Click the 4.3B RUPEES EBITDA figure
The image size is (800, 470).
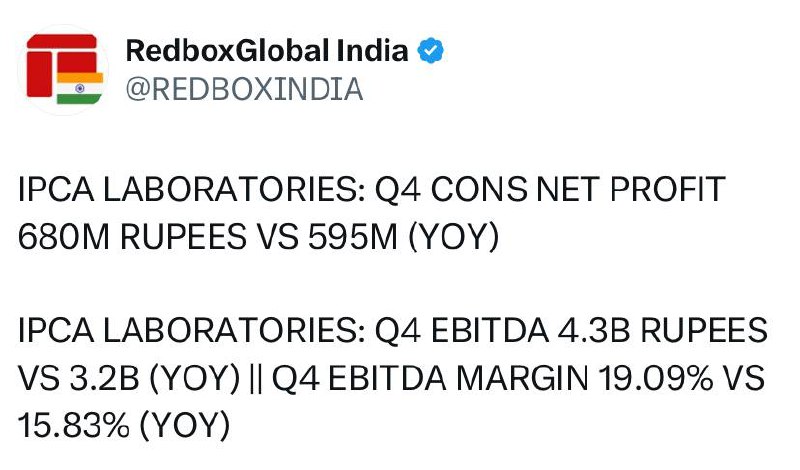(x=663, y=330)
